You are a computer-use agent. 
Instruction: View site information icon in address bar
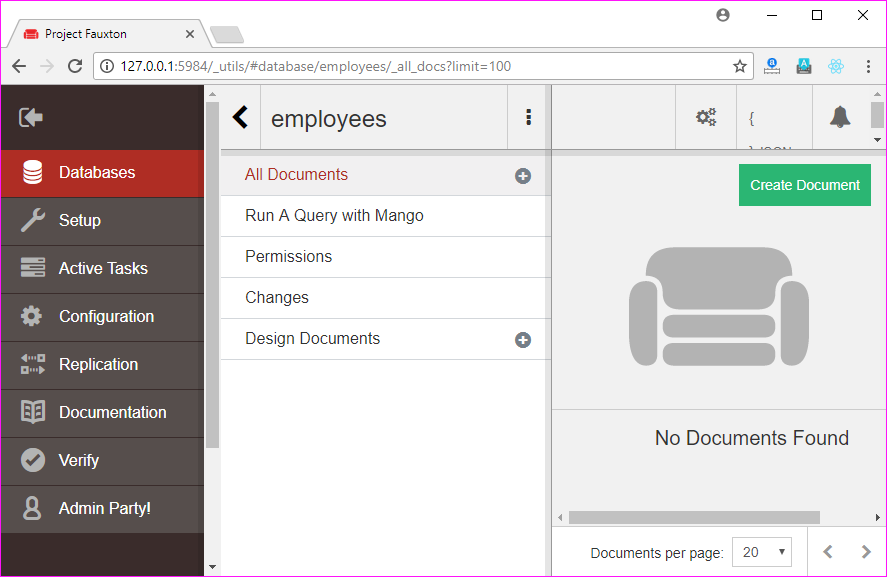pos(106,67)
